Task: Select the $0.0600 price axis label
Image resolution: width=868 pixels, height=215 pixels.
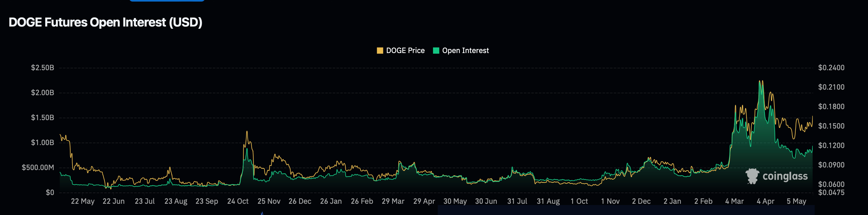Action: point(831,184)
